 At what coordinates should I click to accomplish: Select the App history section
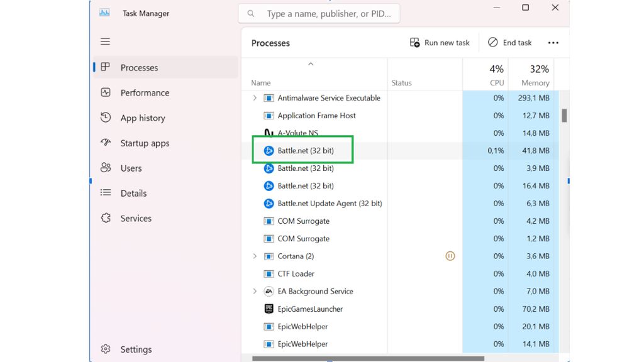144,118
